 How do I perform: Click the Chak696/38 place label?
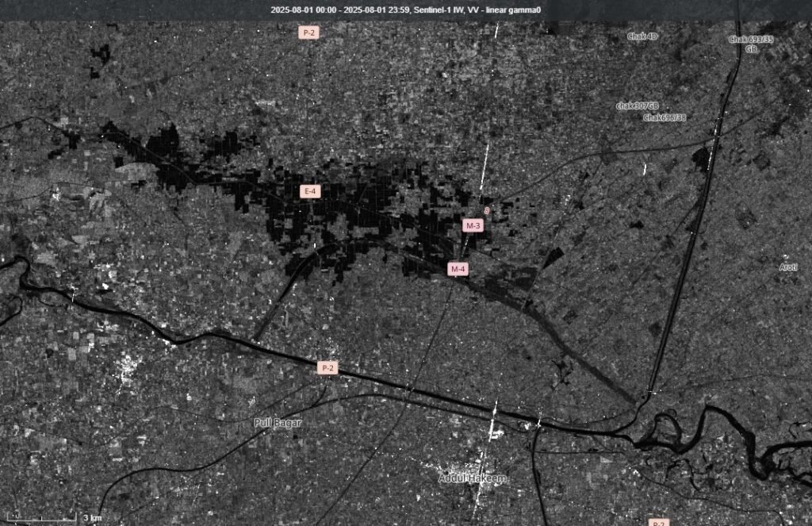(665, 117)
